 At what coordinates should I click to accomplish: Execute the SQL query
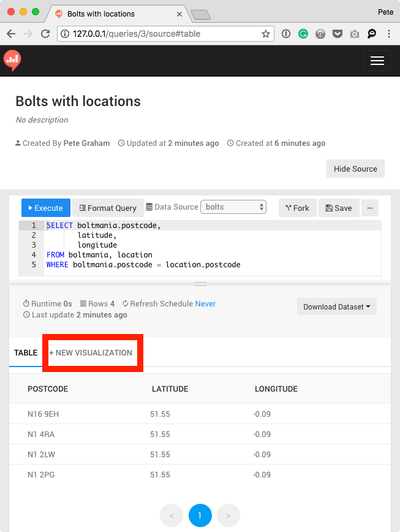pos(45,208)
